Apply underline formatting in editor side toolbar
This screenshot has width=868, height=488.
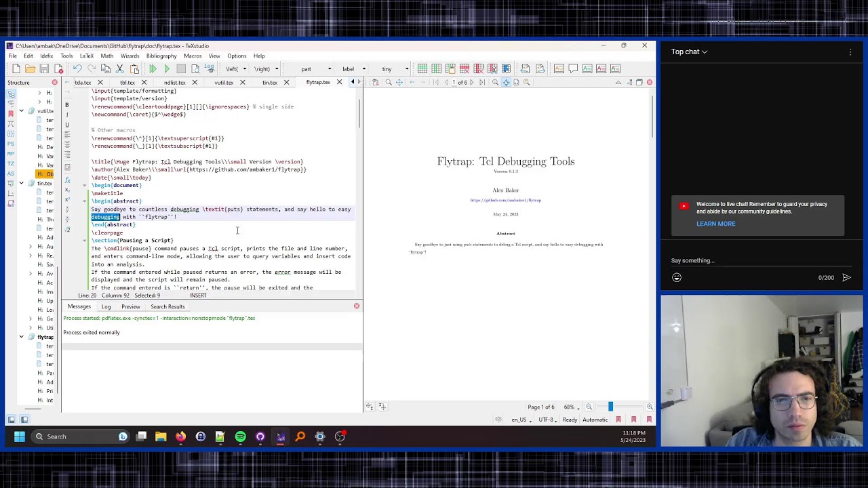tap(67, 125)
